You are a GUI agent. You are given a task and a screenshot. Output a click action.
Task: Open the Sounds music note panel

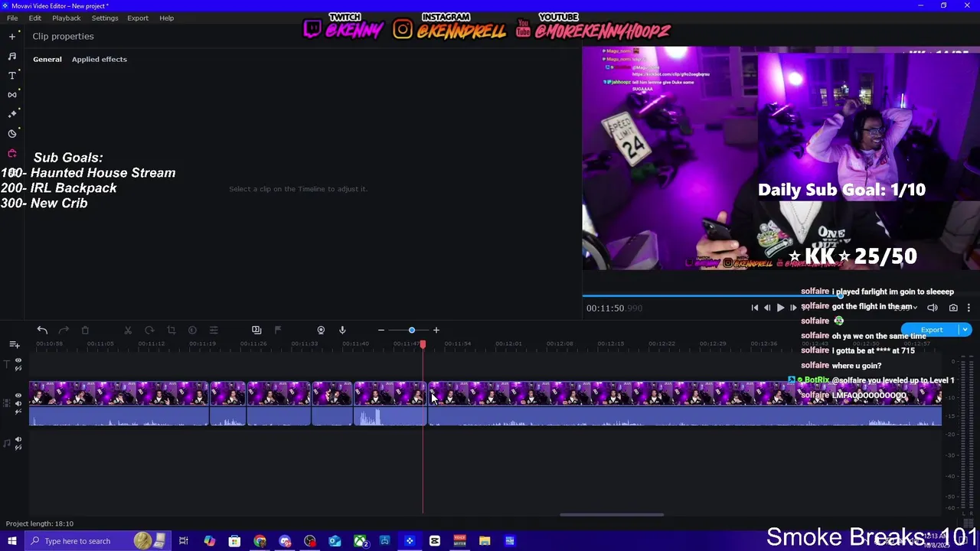[x=11, y=56]
